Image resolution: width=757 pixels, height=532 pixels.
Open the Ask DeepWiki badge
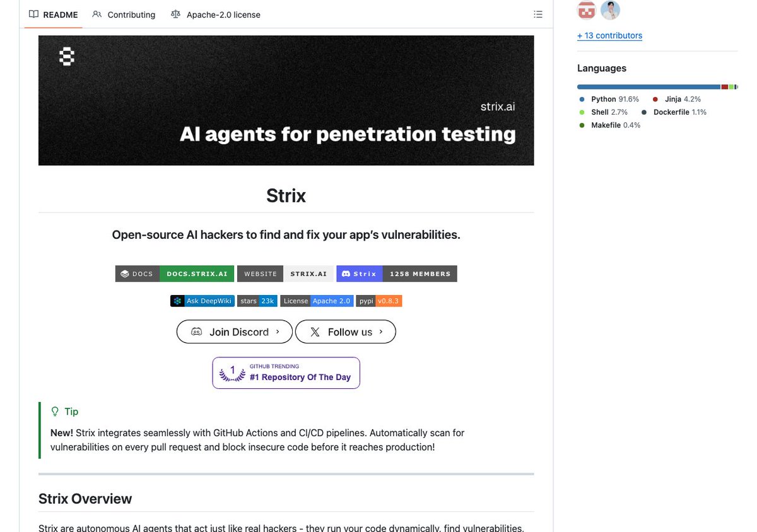coord(202,301)
